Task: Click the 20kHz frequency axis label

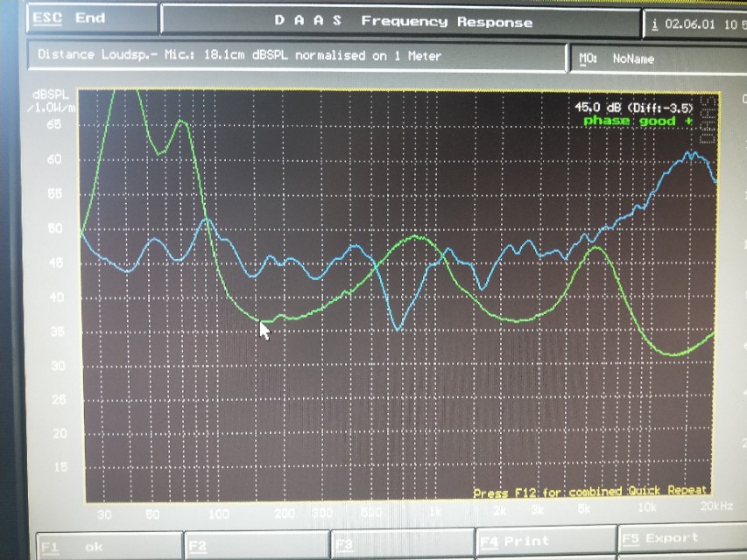Action: tap(716, 506)
